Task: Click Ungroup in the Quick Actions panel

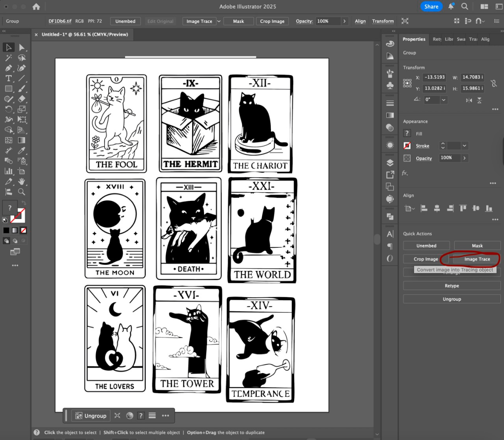Action: tap(452, 299)
